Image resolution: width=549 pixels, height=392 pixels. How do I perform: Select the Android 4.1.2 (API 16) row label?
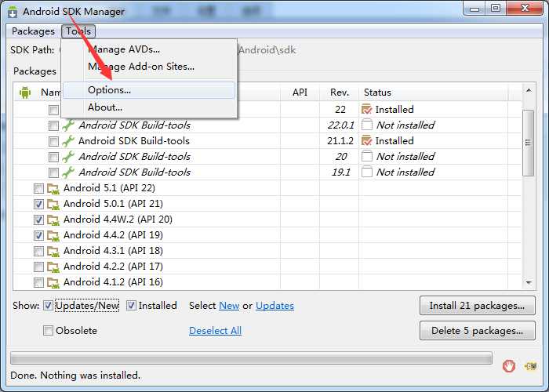(x=113, y=282)
